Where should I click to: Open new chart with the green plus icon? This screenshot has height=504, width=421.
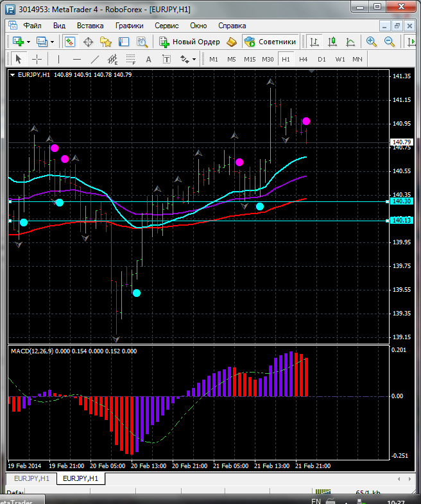[19, 42]
